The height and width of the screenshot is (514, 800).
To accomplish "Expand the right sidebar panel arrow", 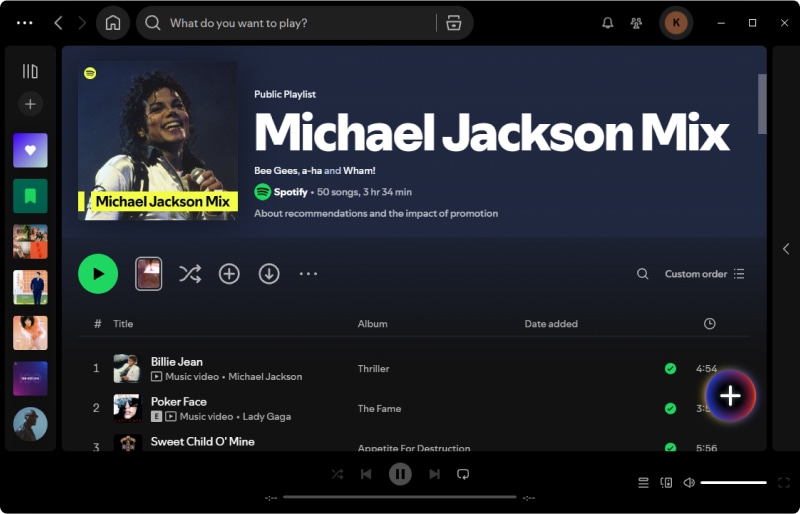I will 786,249.
